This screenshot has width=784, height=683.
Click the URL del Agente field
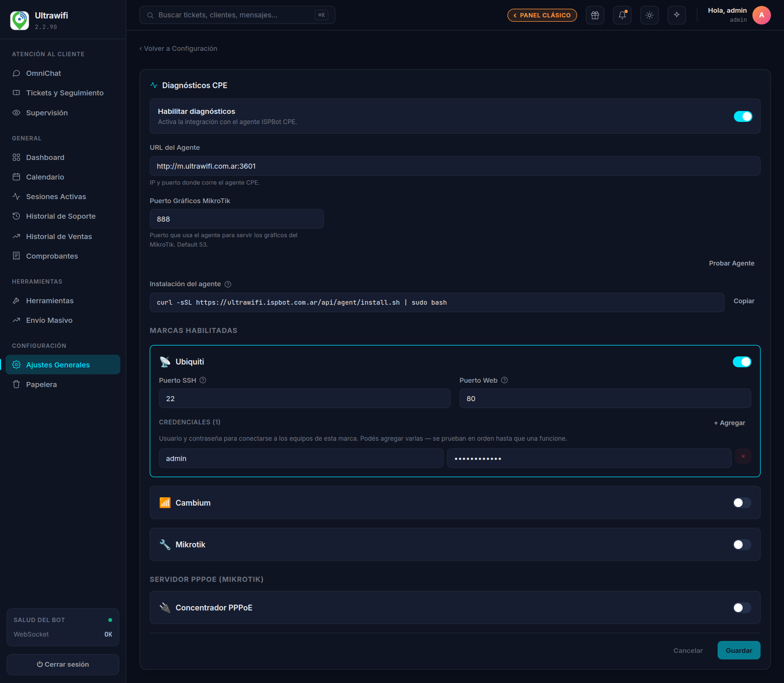point(455,166)
